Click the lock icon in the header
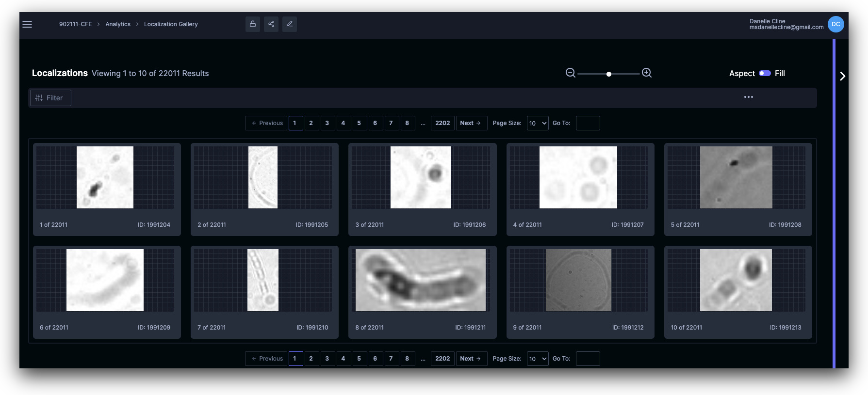The image size is (868, 395). click(253, 24)
